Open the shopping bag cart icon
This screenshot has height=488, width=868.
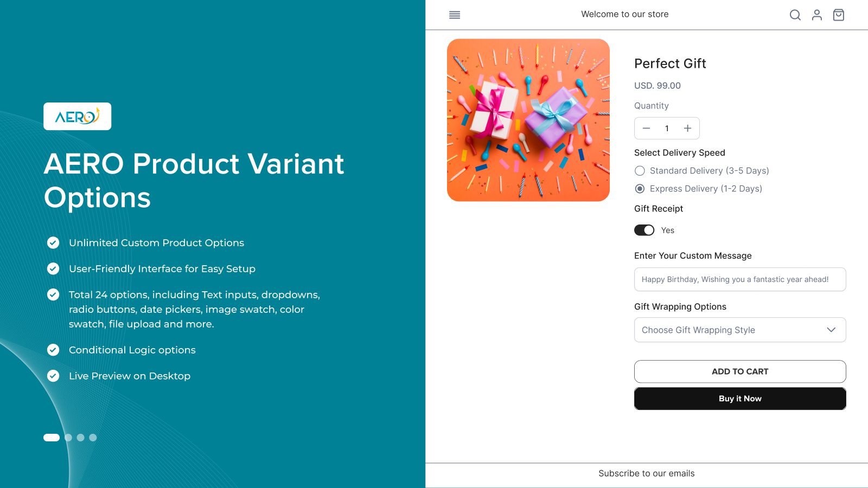click(838, 15)
